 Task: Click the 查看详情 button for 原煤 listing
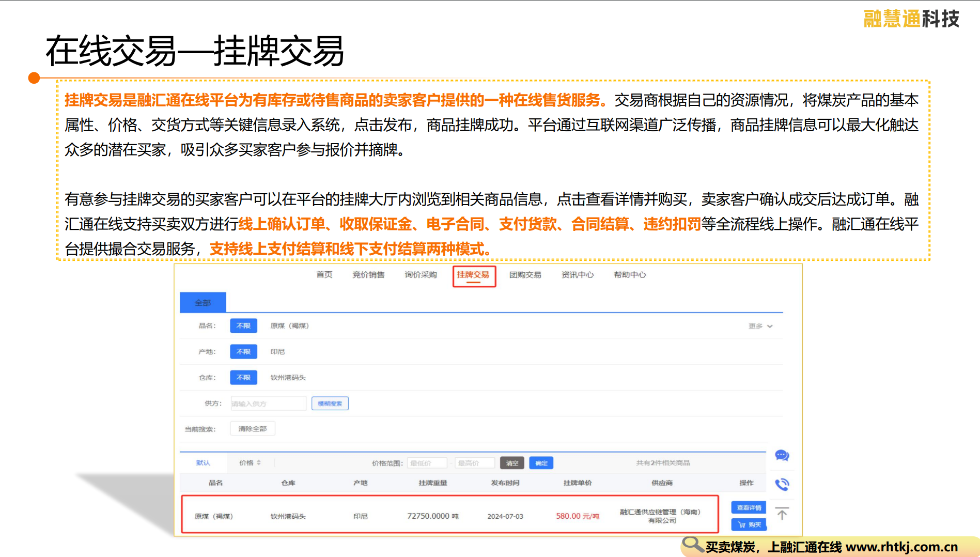pyautogui.click(x=749, y=507)
